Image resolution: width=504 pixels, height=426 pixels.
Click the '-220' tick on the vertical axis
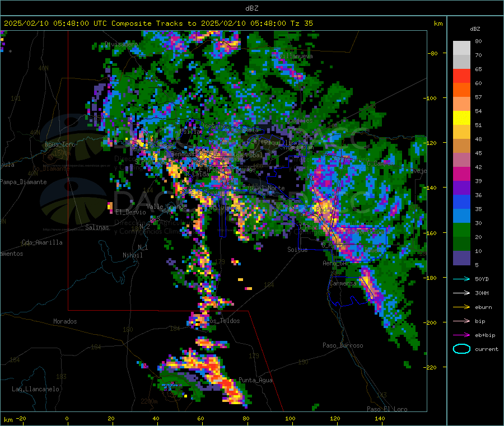430,367
